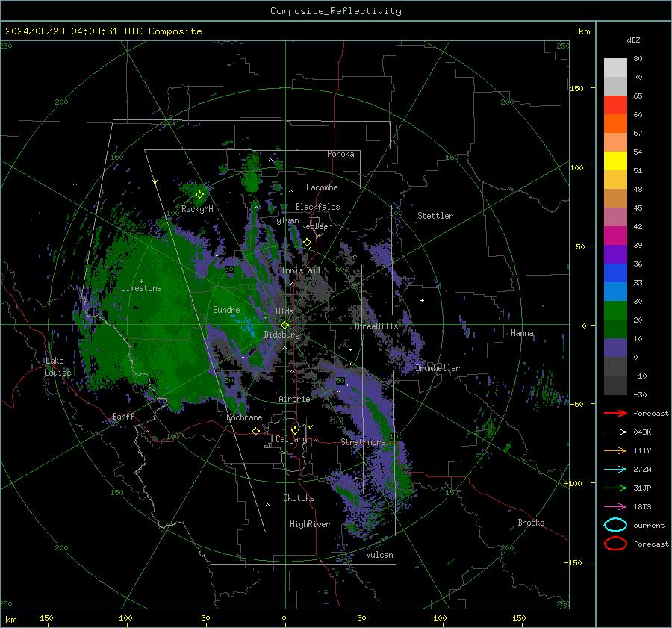This screenshot has width=672, height=628.
Task: Click yellow diamond marker above Calgary label
Action: 295,430
